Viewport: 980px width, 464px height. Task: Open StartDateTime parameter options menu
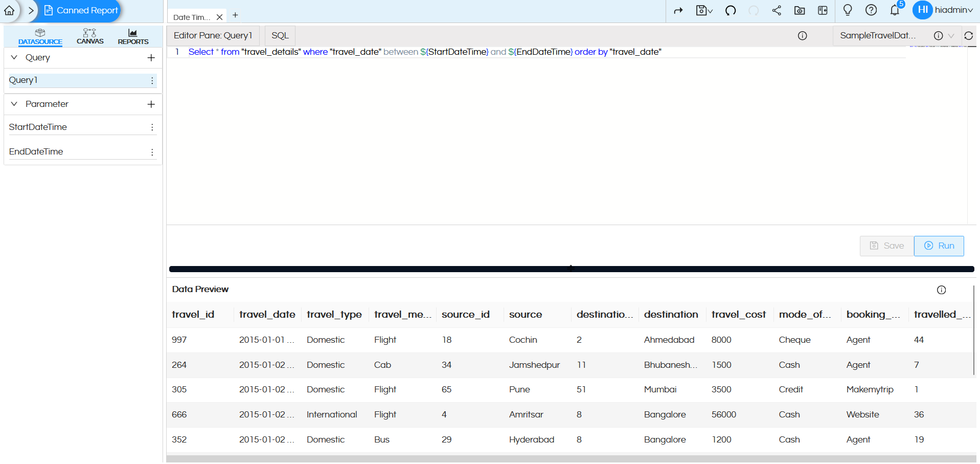152,126
